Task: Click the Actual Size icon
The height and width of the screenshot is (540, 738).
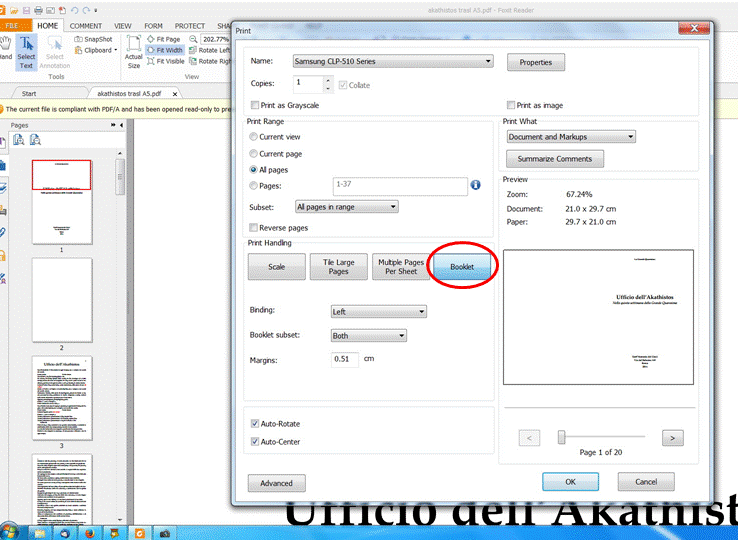Action: [133, 49]
